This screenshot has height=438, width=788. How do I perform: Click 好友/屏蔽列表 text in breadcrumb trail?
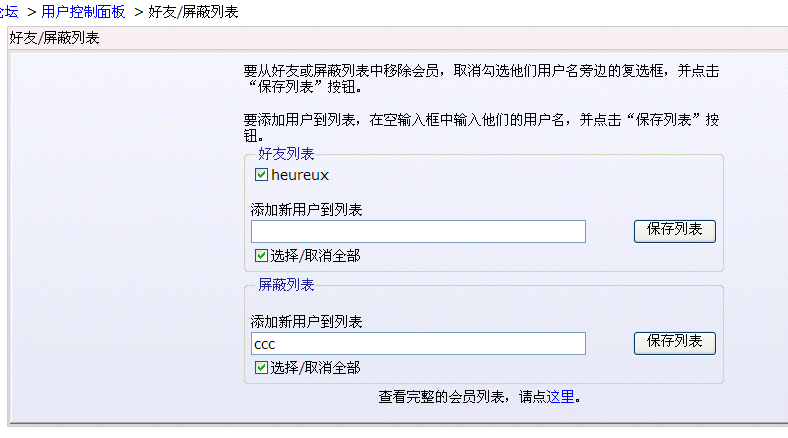193,11
